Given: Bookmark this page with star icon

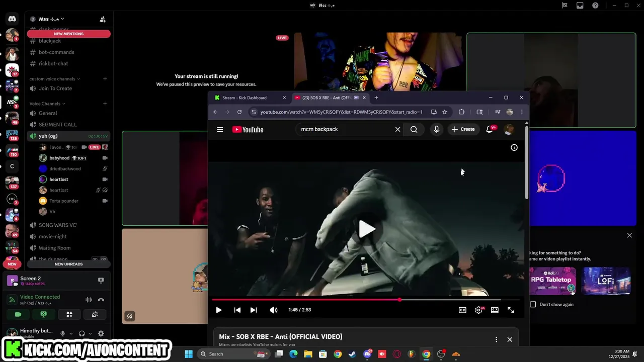Looking at the screenshot, I should (x=445, y=112).
